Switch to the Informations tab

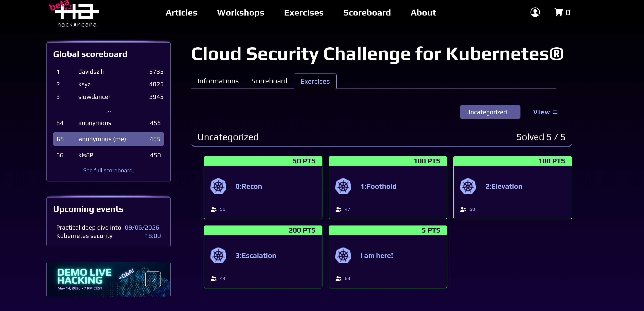click(218, 81)
